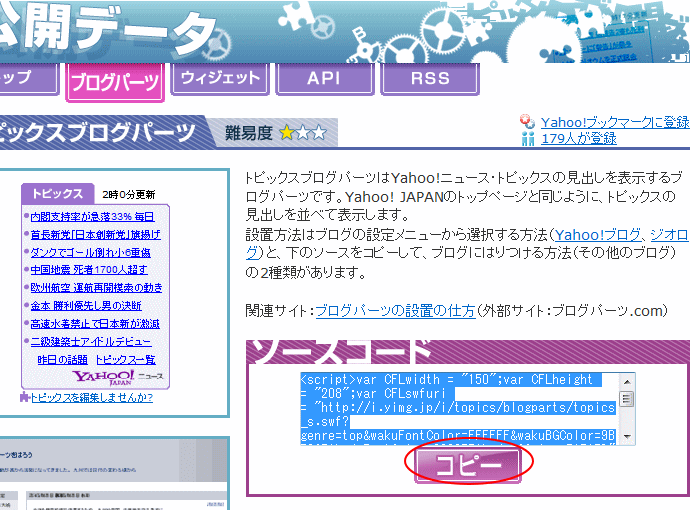The image size is (690, 510).
Task: Switch to the ウィジェット tab
Action: tap(220, 79)
